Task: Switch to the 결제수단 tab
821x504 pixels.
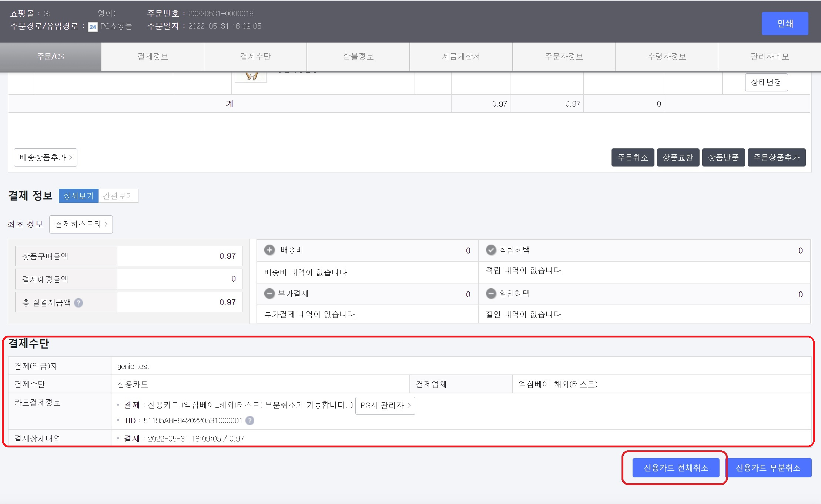Action: (x=255, y=57)
